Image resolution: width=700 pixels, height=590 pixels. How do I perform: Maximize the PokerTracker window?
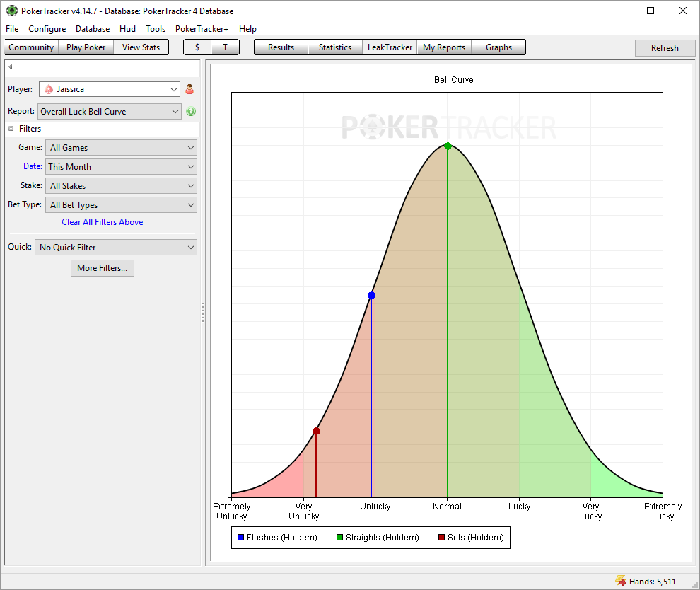click(x=651, y=11)
